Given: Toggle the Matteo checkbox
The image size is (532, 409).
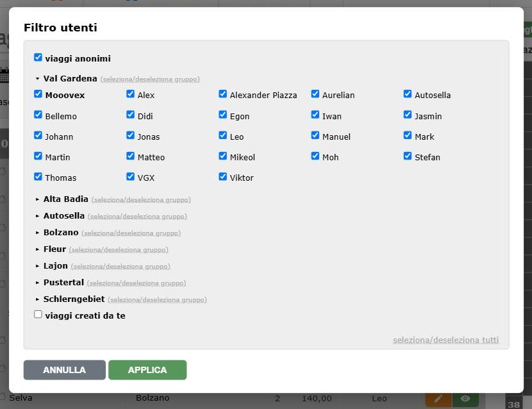Looking at the screenshot, I should [x=130, y=156].
